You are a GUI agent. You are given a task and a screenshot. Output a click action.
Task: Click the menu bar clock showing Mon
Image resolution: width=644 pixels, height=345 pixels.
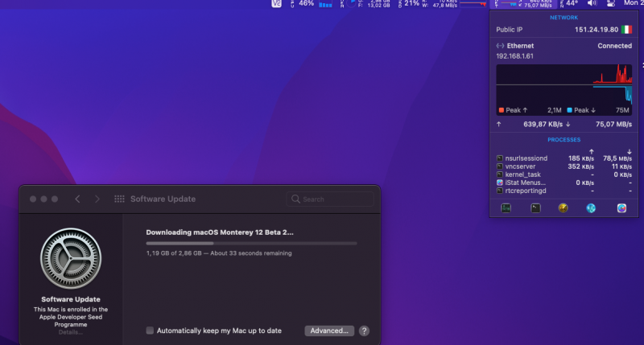634,3
